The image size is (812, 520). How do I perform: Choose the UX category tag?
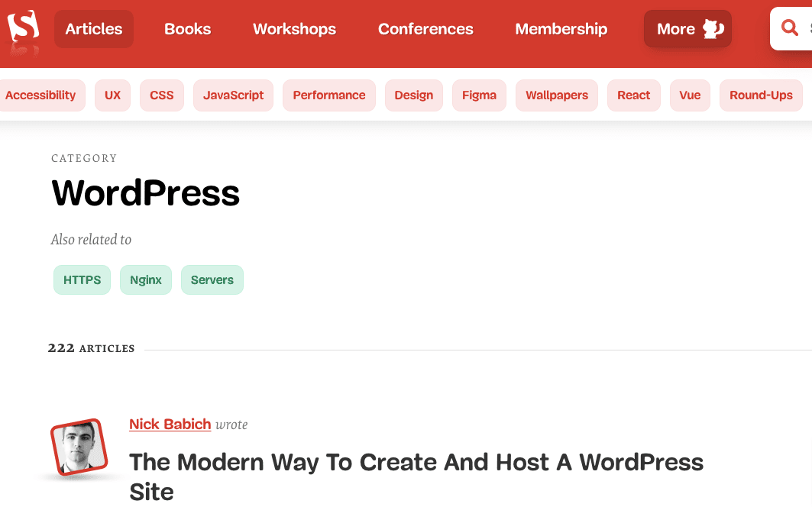click(113, 95)
